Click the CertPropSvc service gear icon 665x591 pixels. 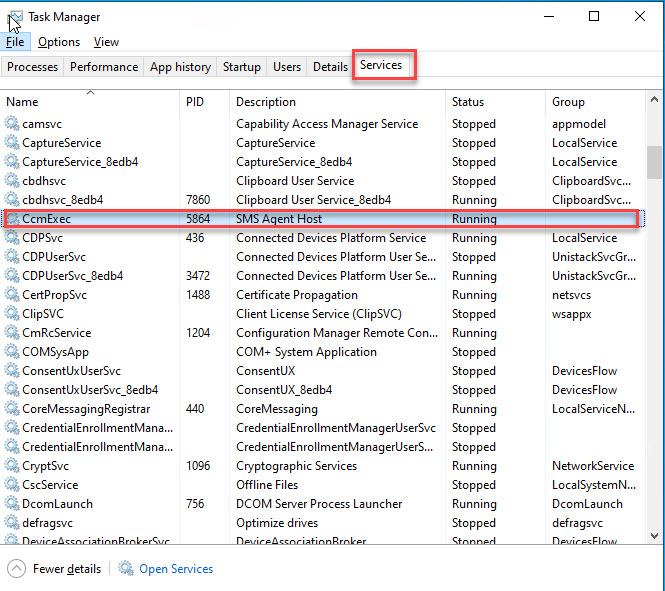[x=13, y=295]
